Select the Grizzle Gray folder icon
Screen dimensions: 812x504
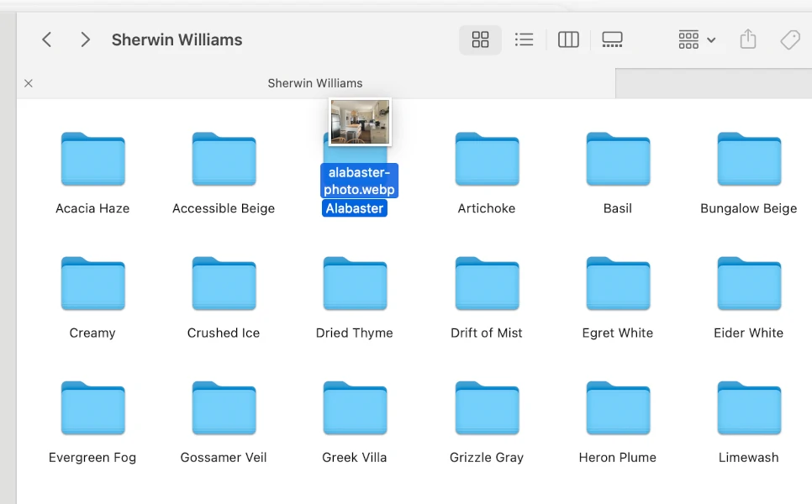pos(487,407)
